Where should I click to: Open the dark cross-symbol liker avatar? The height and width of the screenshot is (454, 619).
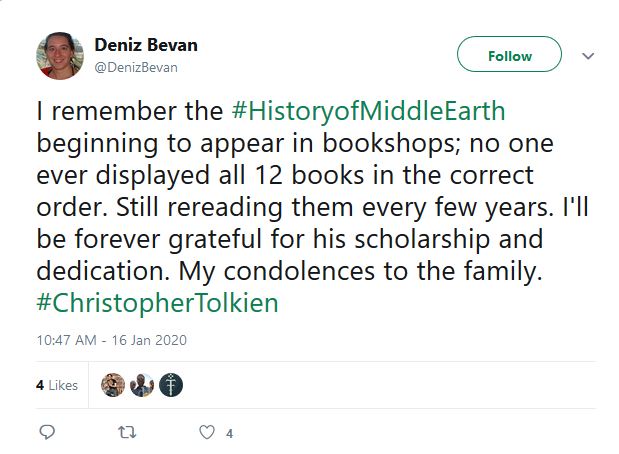pyautogui.click(x=171, y=385)
